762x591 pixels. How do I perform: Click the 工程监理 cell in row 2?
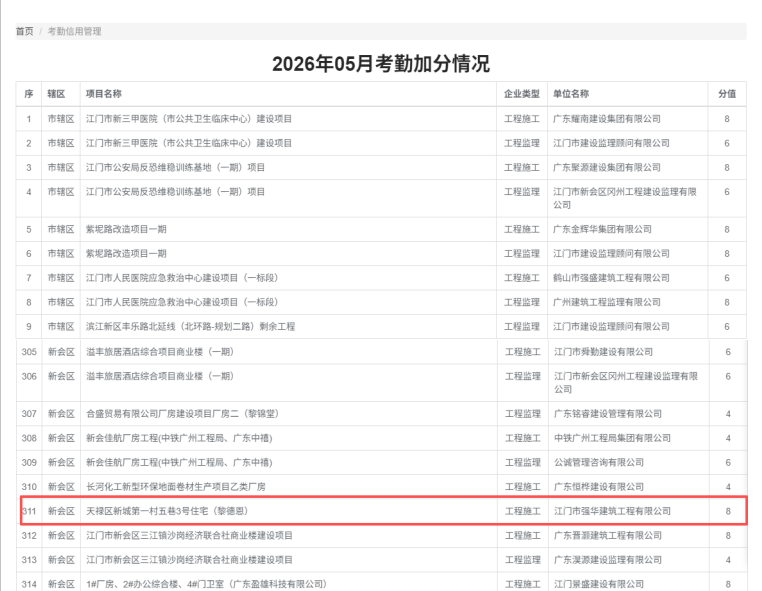522,143
